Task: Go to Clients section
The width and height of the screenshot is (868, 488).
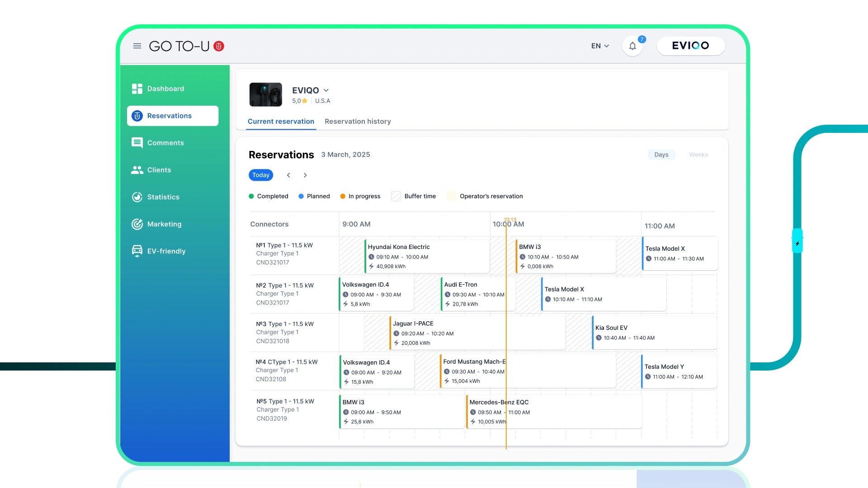Action: click(159, 170)
